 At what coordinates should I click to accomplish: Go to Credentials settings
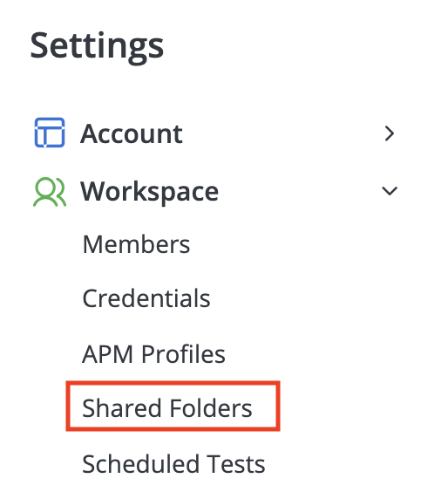(146, 298)
